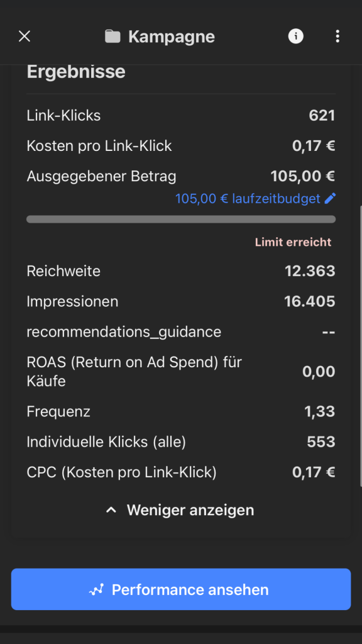Click the ROAS für Käufe row

tap(181, 372)
